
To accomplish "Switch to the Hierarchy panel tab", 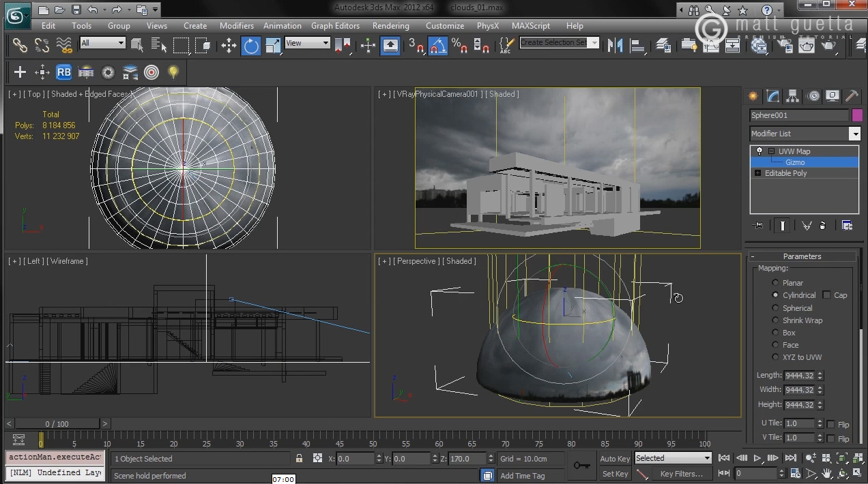I will coord(792,96).
